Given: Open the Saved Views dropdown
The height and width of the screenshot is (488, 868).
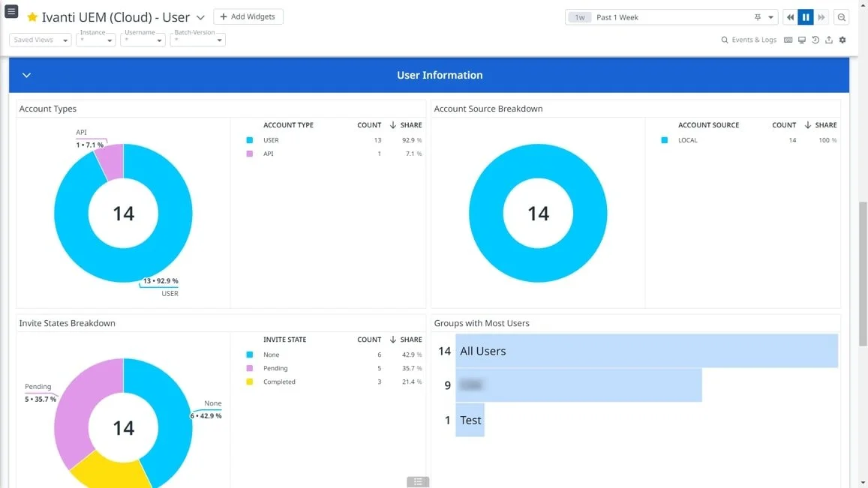Looking at the screenshot, I should tap(39, 40).
